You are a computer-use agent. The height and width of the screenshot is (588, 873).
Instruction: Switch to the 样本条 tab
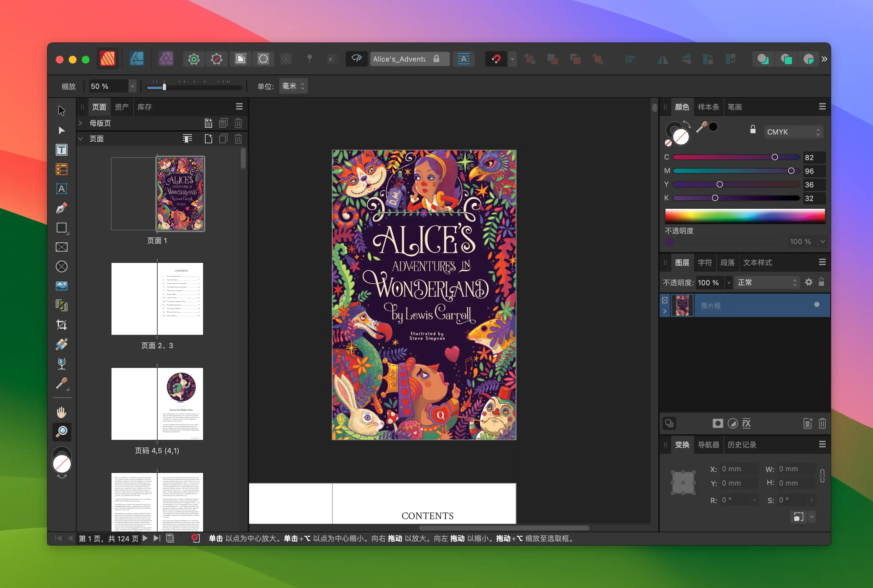(708, 107)
